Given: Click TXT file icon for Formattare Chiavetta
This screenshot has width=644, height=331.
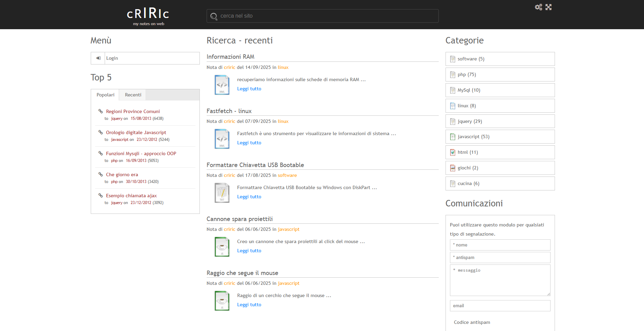Looking at the screenshot, I should [222, 193].
